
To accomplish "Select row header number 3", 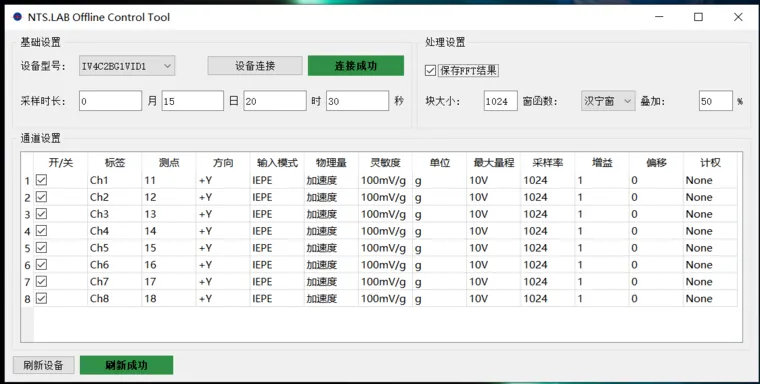I will pos(27,214).
